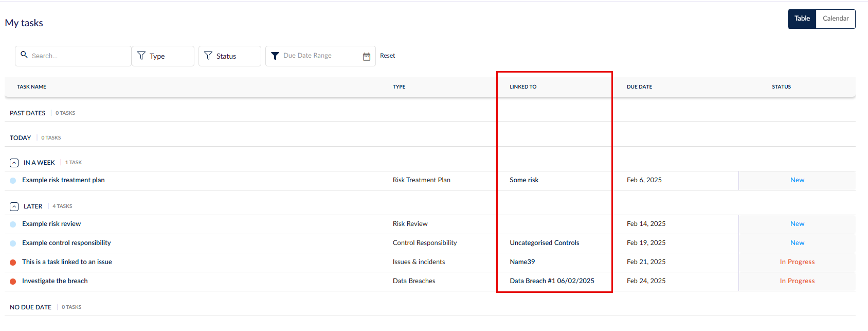This screenshot has height=331, width=868.
Task: Open the Status filter dropdown
Action: click(x=230, y=56)
